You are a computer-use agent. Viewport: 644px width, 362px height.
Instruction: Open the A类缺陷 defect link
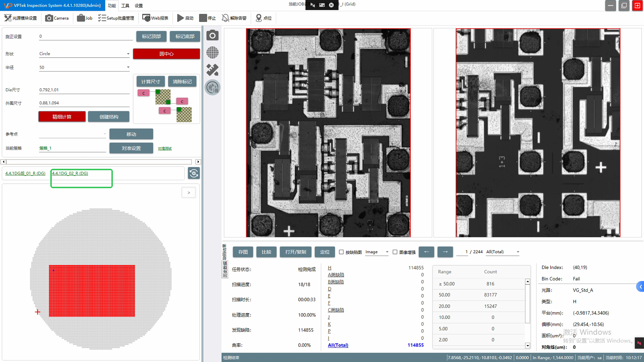(x=336, y=275)
